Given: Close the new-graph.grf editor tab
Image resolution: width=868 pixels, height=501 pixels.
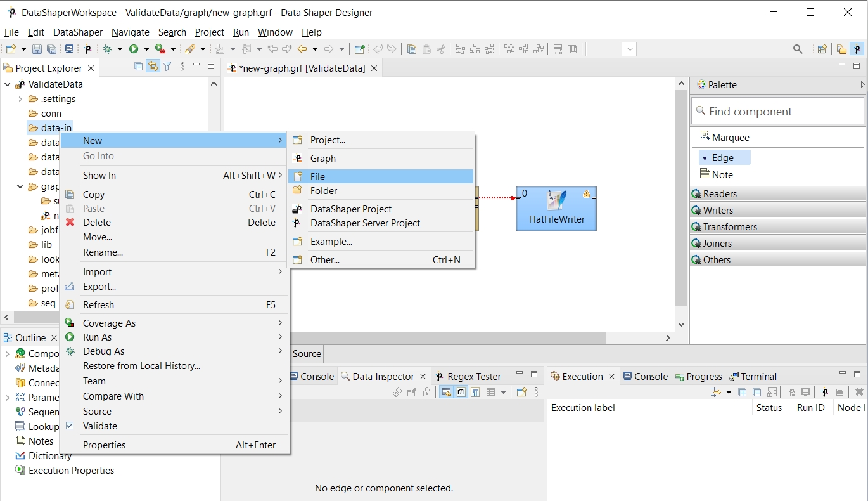Looking at the screenshot, I should (374, 68).
